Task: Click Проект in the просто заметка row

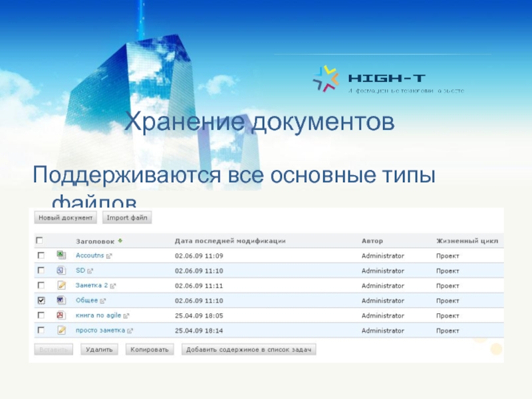Action: pyautogui.click(x=448, y=331)
